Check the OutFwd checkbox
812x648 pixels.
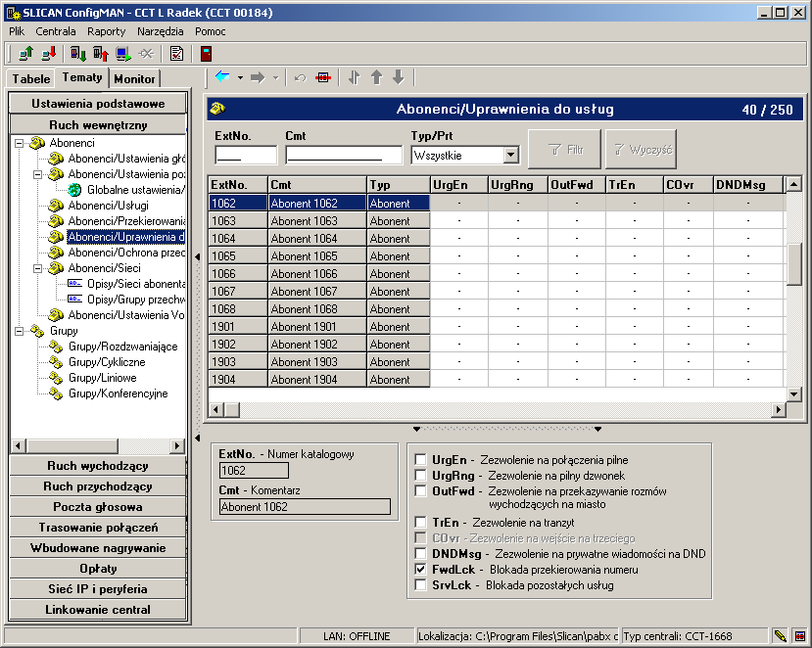click(420, 490)
